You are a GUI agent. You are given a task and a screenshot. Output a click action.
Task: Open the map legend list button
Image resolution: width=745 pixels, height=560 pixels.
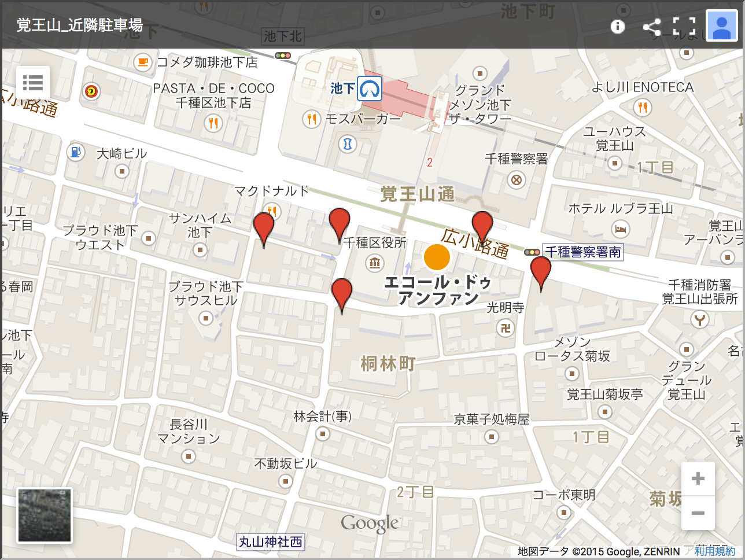point(33,83)
